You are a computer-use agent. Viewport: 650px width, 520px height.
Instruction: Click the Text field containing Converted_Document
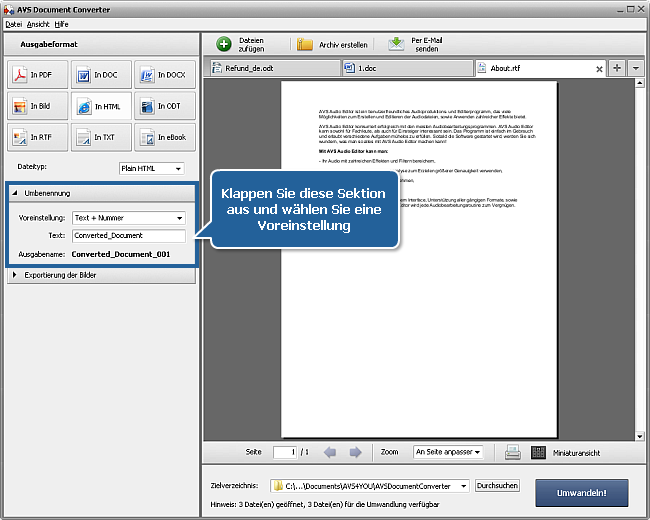pyautogui.click(x=129, y=236)
